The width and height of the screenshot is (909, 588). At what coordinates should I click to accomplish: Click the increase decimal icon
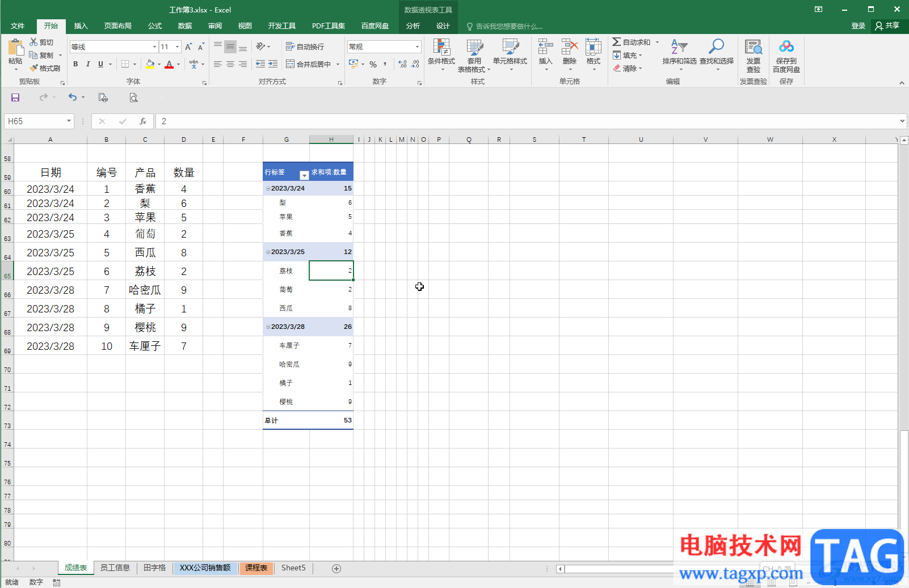point(402,64)
